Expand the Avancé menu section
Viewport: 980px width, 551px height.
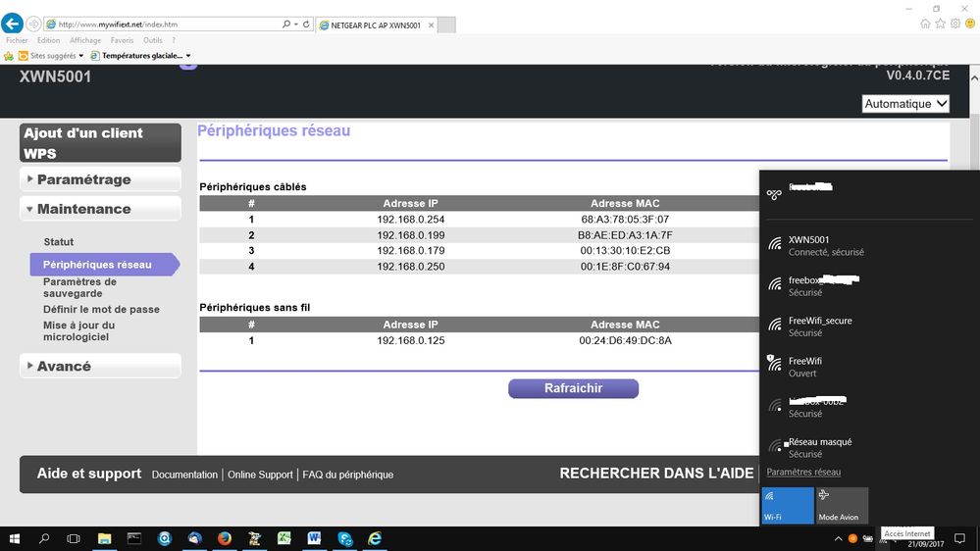[x=101, y=366]
